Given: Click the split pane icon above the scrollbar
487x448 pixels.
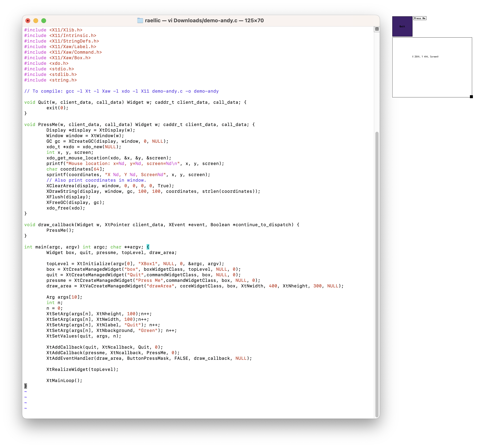Looking at the screenshot, I should [x=377, y=29].
